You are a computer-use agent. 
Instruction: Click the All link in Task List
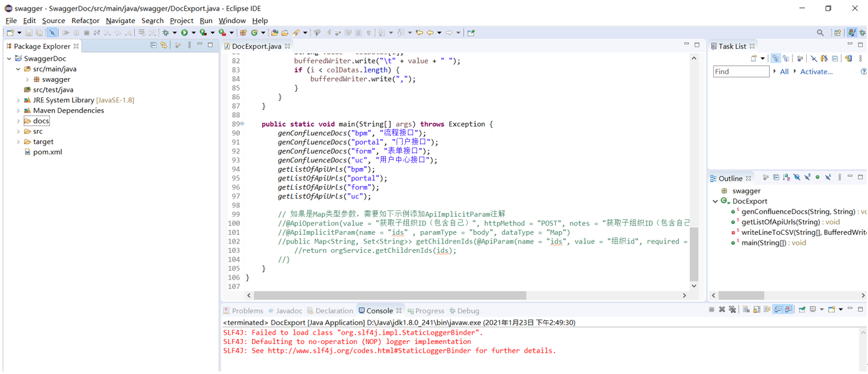point(784,72)
